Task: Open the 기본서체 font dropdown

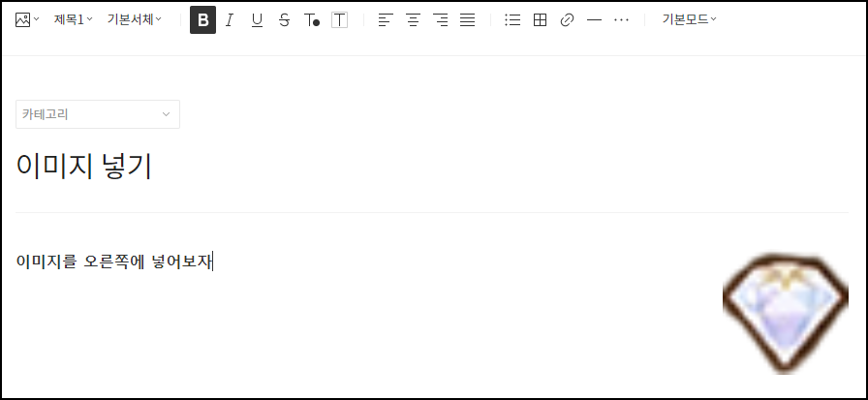Action: click(x=135, y=20)
